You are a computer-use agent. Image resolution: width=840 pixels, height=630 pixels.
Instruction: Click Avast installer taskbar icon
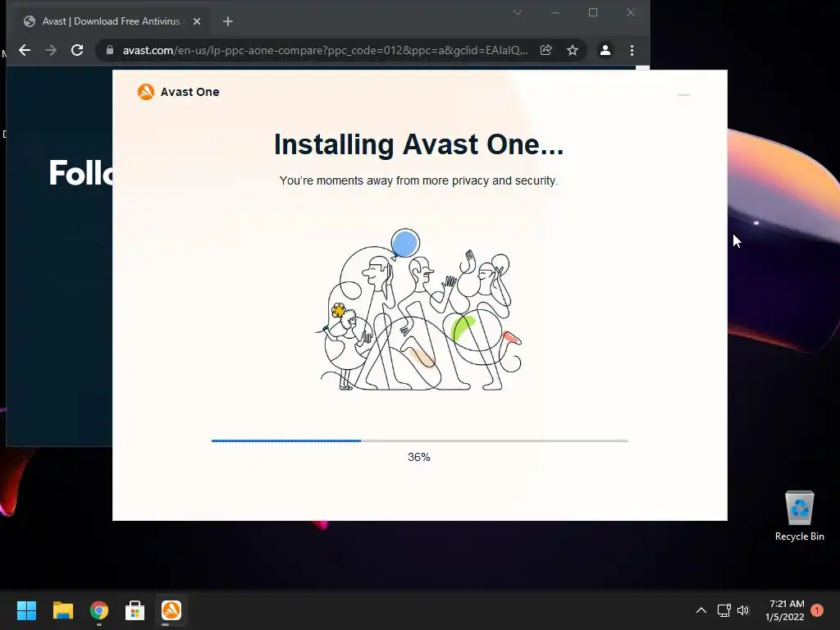click(171, 610)
